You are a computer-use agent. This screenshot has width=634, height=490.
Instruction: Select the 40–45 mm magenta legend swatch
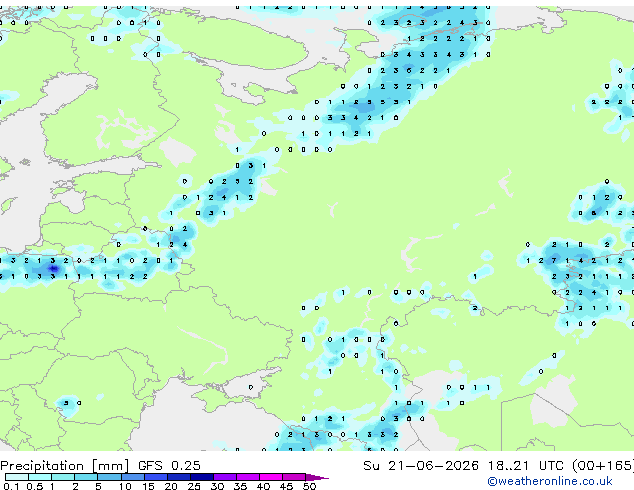pos(271,477)
